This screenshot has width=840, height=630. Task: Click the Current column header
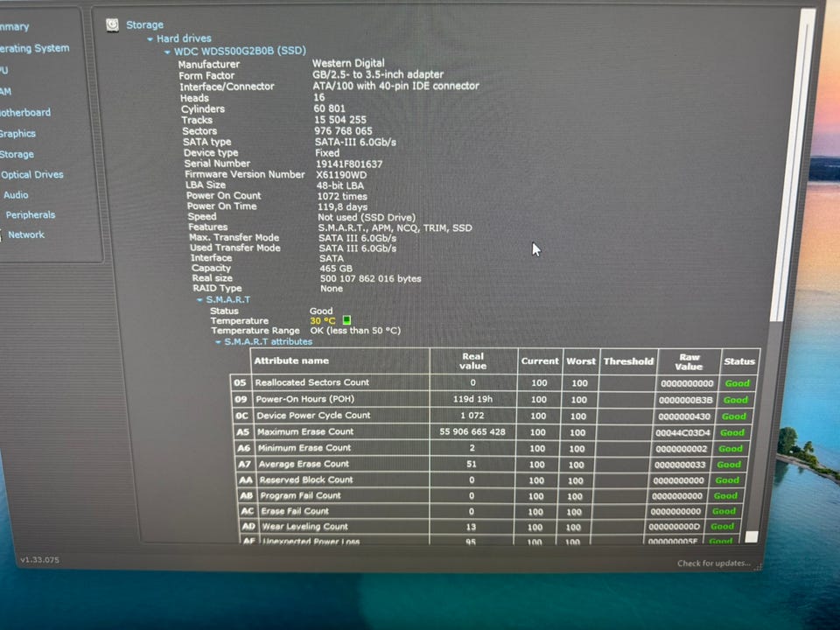click(540, 361)
